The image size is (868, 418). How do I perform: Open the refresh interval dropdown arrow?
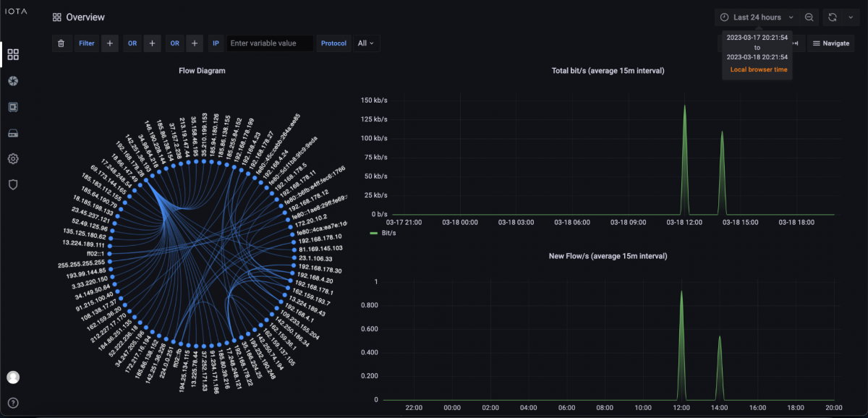pyautogui.click(x=850, y=17)
